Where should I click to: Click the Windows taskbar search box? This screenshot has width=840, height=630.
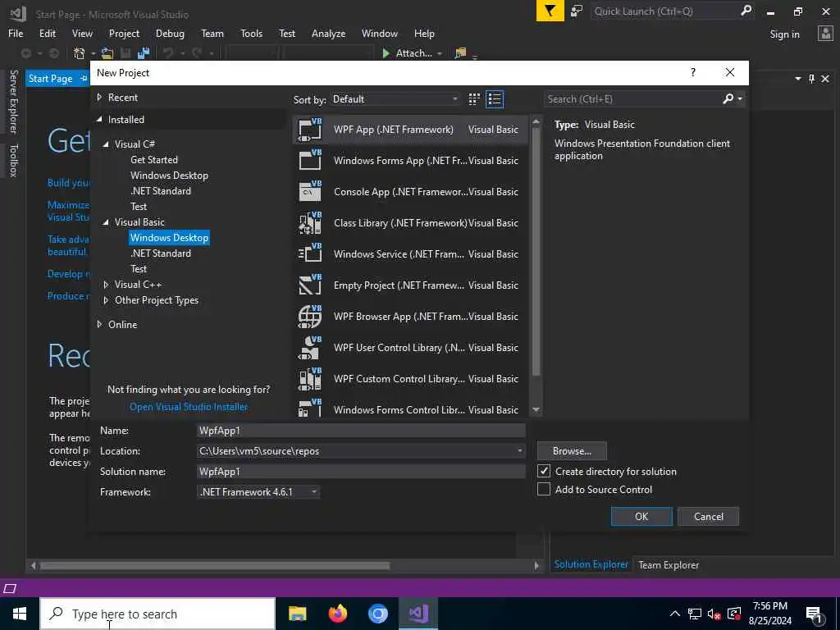point(158,614)
